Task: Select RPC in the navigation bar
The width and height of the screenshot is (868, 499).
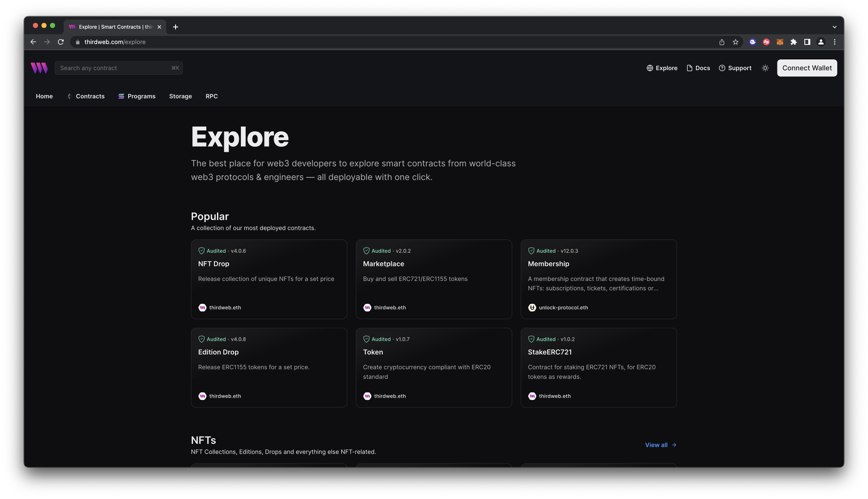Action: pyautogui.click(x=211, y=96)
